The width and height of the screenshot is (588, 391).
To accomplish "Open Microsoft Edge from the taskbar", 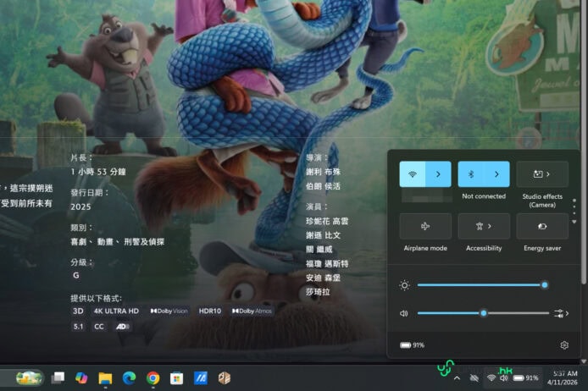I will click(129, 378).
